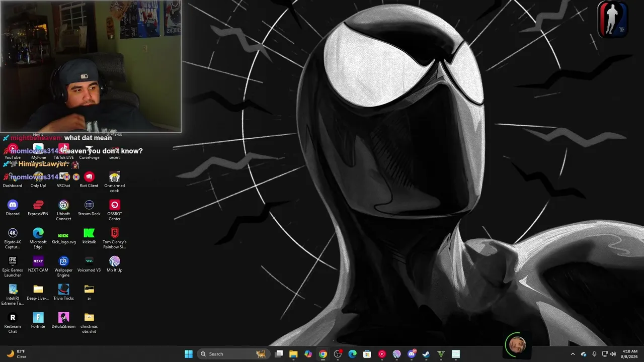The height and width of the screenshot is (362, 644).
Task: Select the folder named ai
Action: tap(89, 292)
